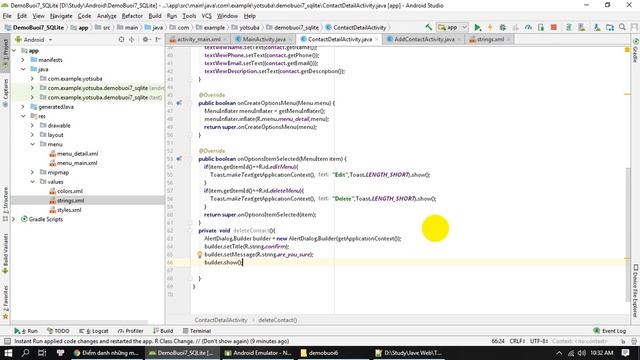
Task: Collapse the java folder node
Action: [23, 69]
